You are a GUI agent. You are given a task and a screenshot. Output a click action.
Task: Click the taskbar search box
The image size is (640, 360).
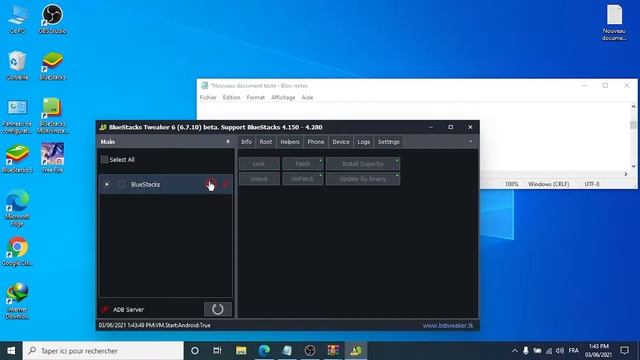[103, 351]
